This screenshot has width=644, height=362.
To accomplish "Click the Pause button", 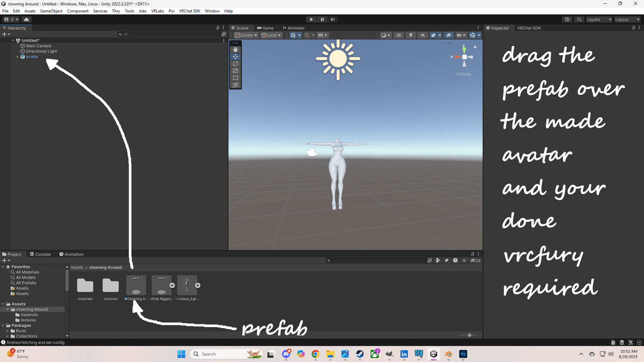I will [x=322, y=19].
